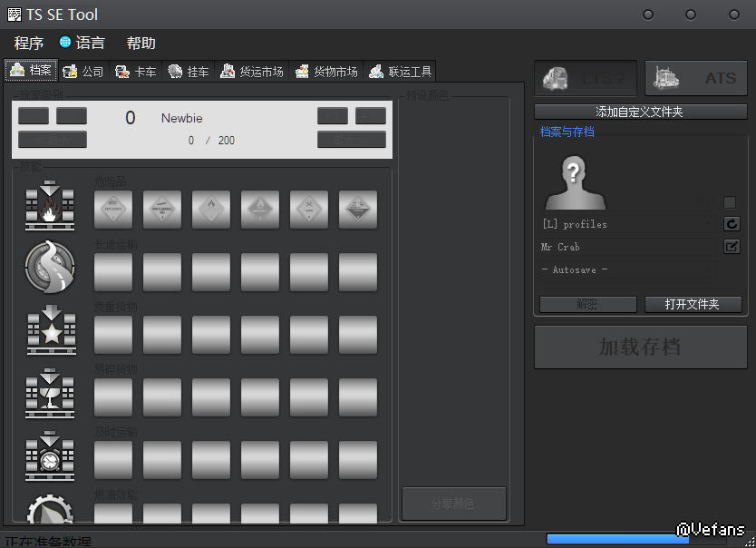Toggle the first long distance skill level box
This screenshot has width=756, height=548.
pyautogui.click(x=113, y=272)
